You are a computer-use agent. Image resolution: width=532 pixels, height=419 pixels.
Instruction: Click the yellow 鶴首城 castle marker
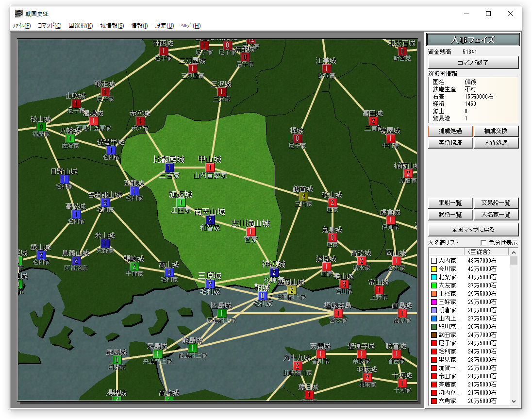point(303,197)
